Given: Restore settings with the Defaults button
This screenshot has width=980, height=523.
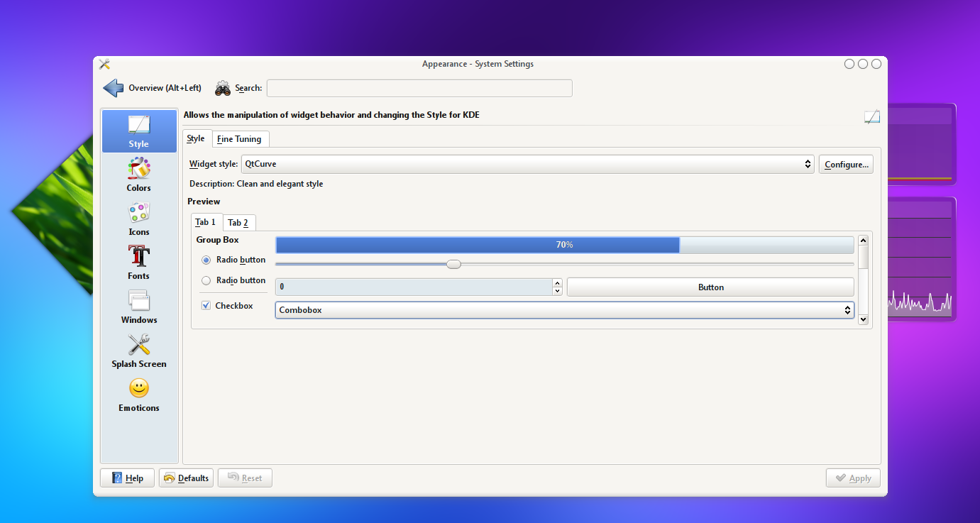Looking at the screenshot, I should tap(187, 478).
